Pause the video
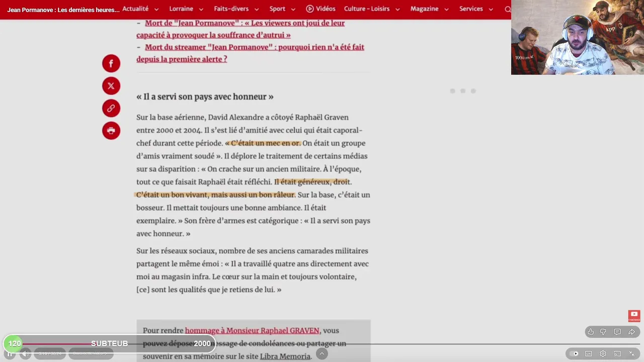Viewport: 644px width, 362px height. (10, 354)
